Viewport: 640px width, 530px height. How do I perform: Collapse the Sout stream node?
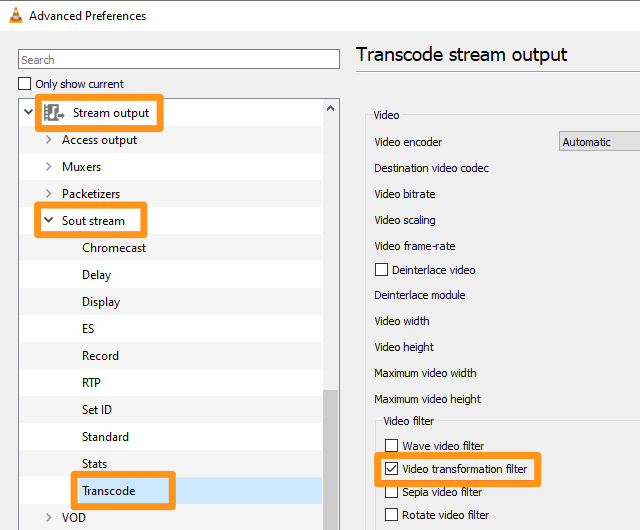click(48, 221)
